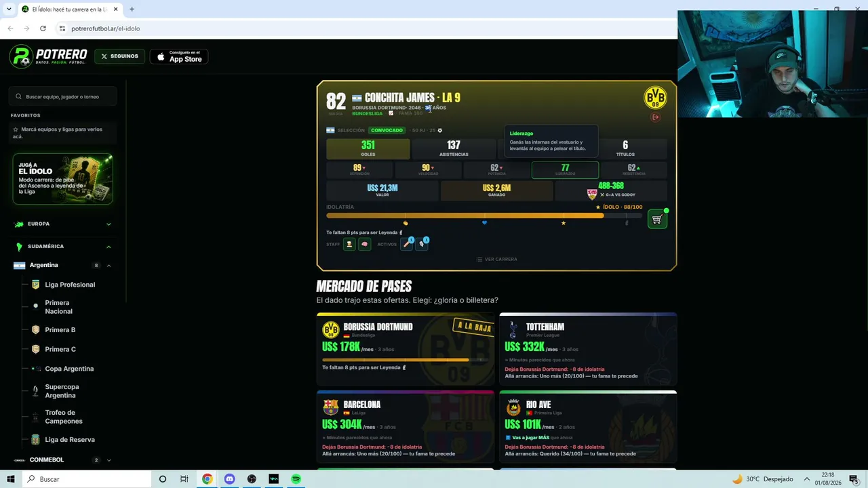Click the Primera C shield icon
Screen dimensions: 868x488
[35, 350]
